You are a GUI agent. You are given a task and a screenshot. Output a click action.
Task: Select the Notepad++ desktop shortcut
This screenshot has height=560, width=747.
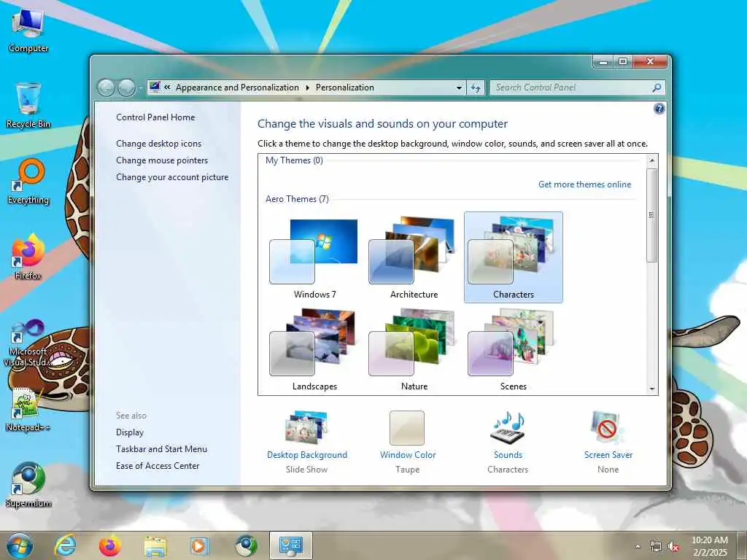point(28,410)
